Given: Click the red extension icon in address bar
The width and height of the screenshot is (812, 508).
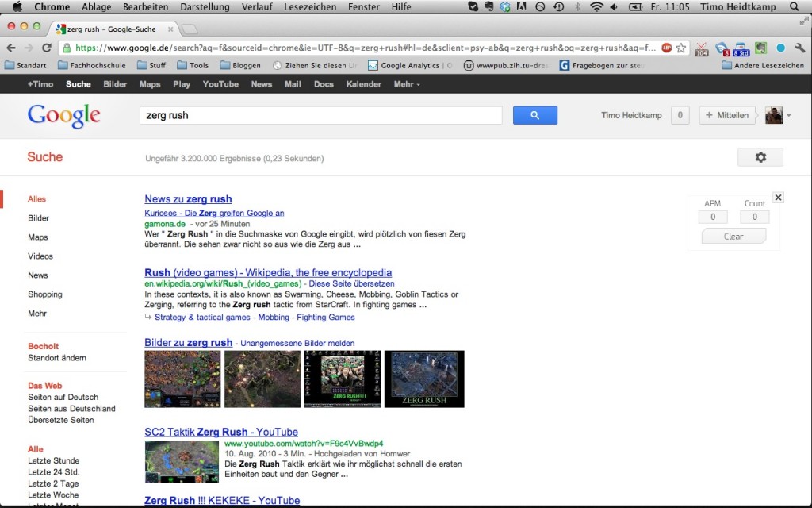Looking at the screenshot, I should click(666, 48).
